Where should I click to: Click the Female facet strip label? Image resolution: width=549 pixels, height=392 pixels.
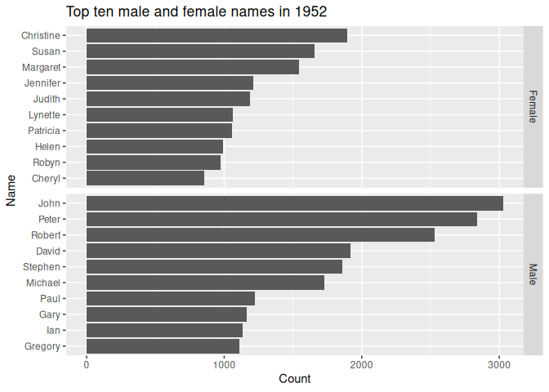click(x=533, y=106)
